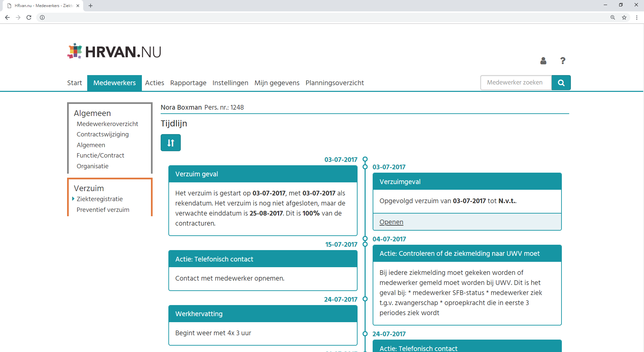The width and height of the screenshot is (644, 352).
Task: Click the 'Begint weer met 4x 3 uur' text
Action: coord(213,333)
